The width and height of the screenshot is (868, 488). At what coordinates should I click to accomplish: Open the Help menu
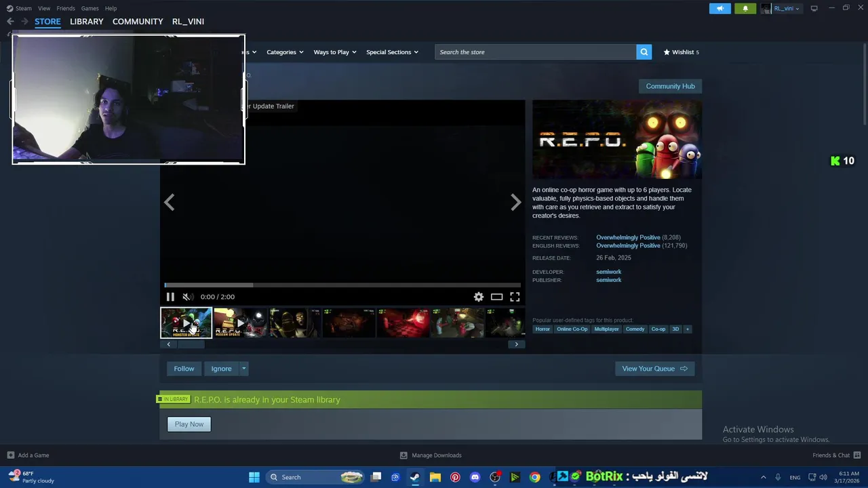pos(111,8)
